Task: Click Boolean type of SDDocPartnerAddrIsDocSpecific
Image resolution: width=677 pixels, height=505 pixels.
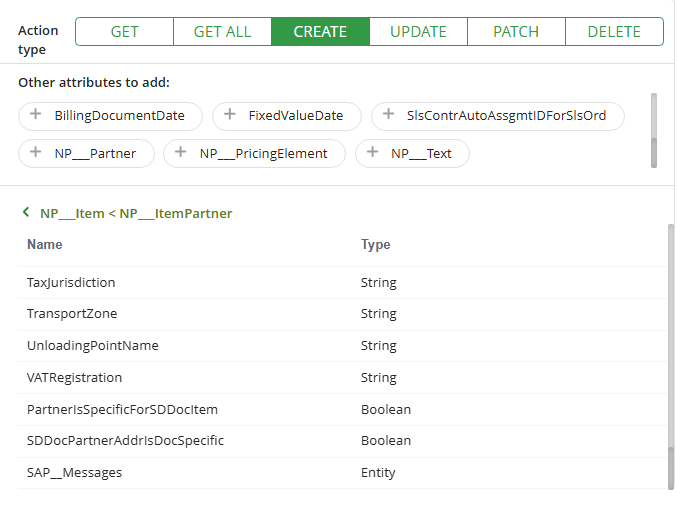Action: pos(386,441)
